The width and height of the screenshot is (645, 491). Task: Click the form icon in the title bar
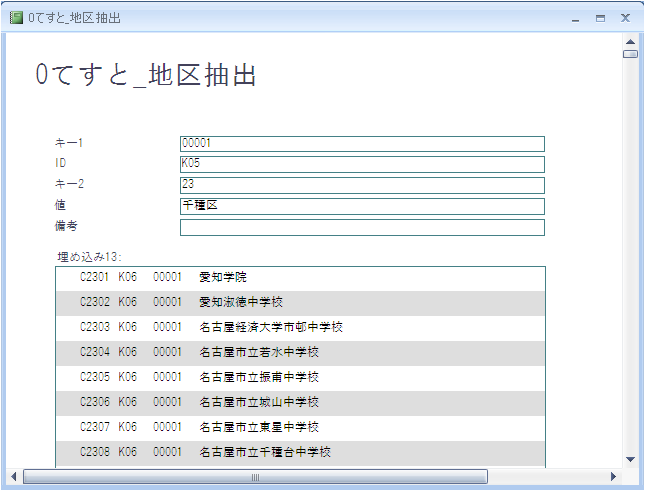click(x=15, y=18)
